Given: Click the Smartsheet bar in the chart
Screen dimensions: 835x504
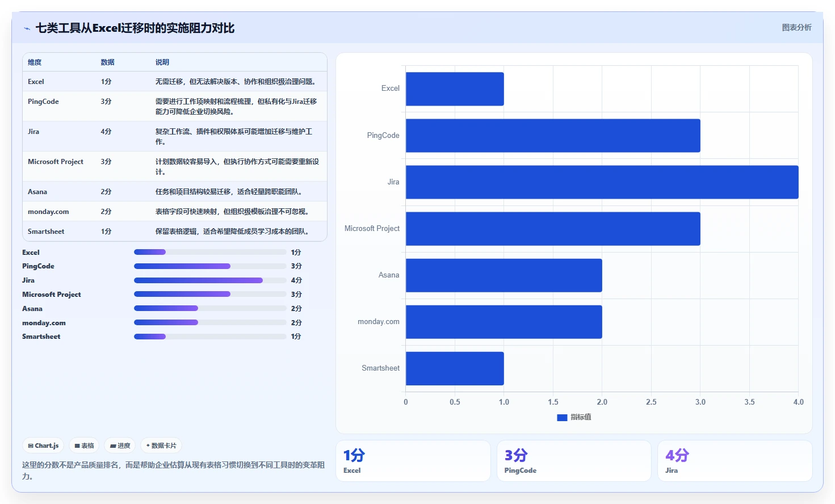Looking at the screenshot, I should [x=455, y=368].
